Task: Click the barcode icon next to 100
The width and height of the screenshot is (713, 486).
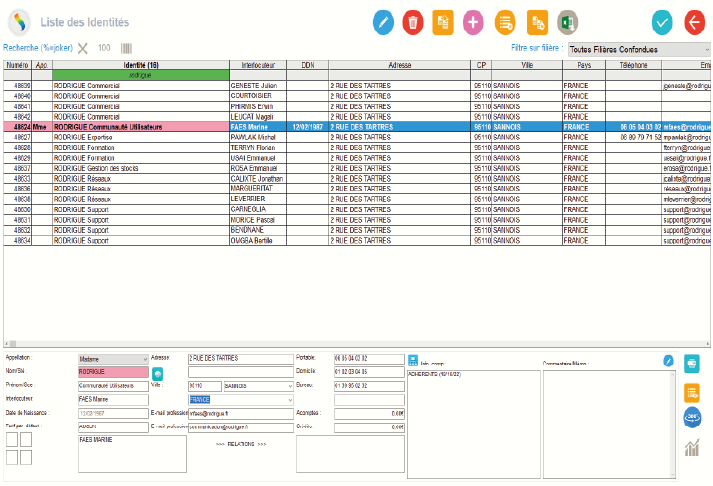Action: tap(126, 48)
